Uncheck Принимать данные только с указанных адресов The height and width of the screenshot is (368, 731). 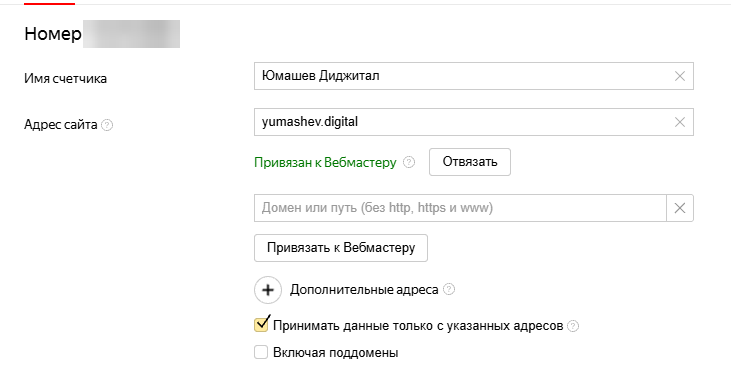pos(261,325)
